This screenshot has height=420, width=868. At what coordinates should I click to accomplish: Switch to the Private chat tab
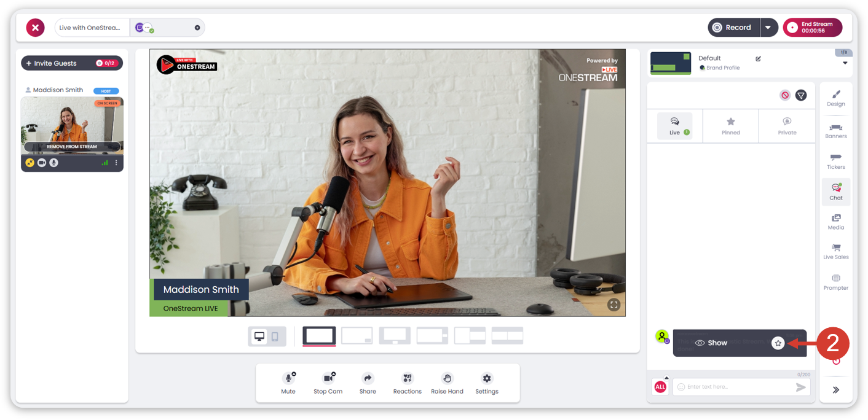point(787,126)
